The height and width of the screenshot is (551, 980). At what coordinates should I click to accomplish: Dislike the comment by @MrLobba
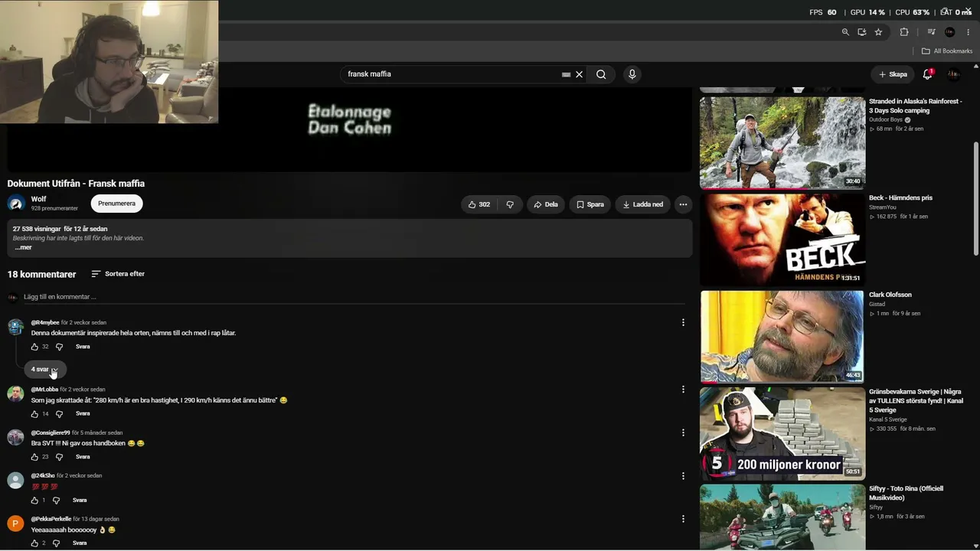[59, 414]
